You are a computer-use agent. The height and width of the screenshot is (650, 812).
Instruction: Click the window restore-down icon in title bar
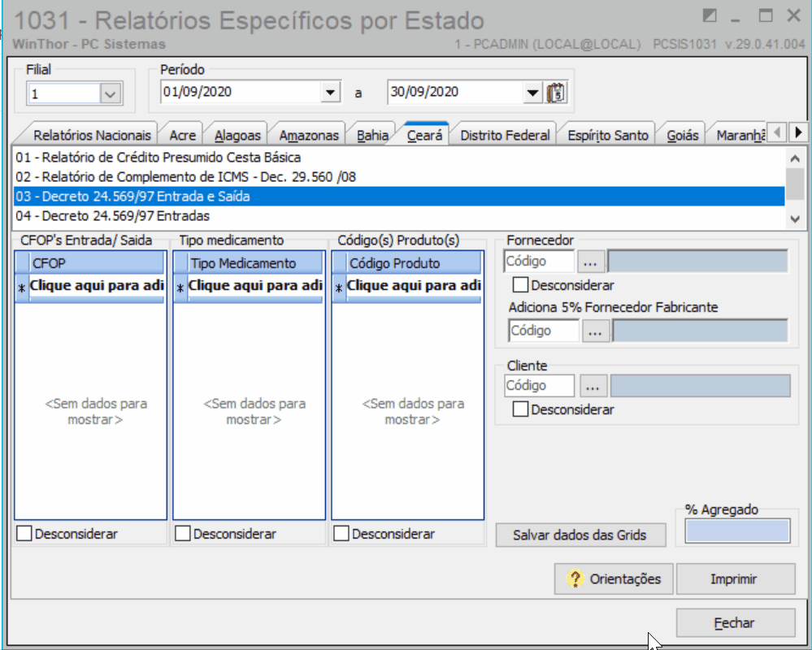pyautogui.click(x=710, y=16)
